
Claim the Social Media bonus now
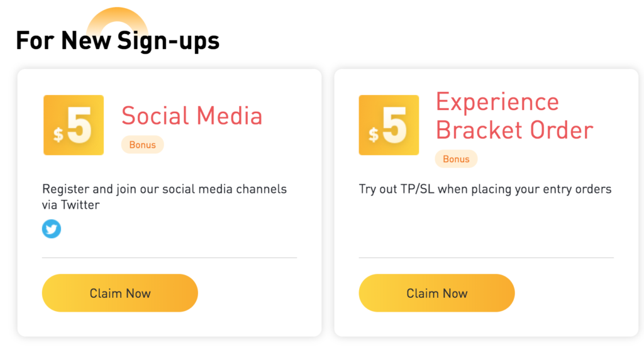click(x=120, y=293)
